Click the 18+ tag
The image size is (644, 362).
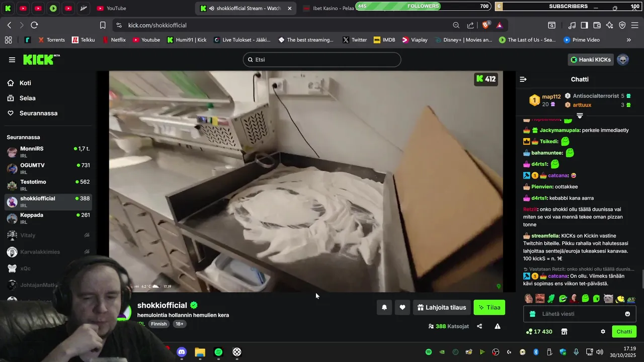point(180,324)
